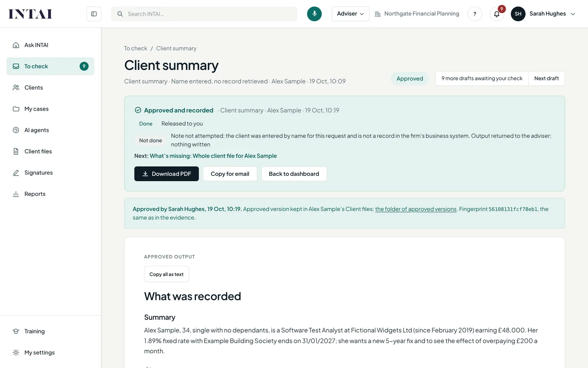Activate the microphone voice input button
This screenshot has height=368, width=588.
click(x=314, y=14)
